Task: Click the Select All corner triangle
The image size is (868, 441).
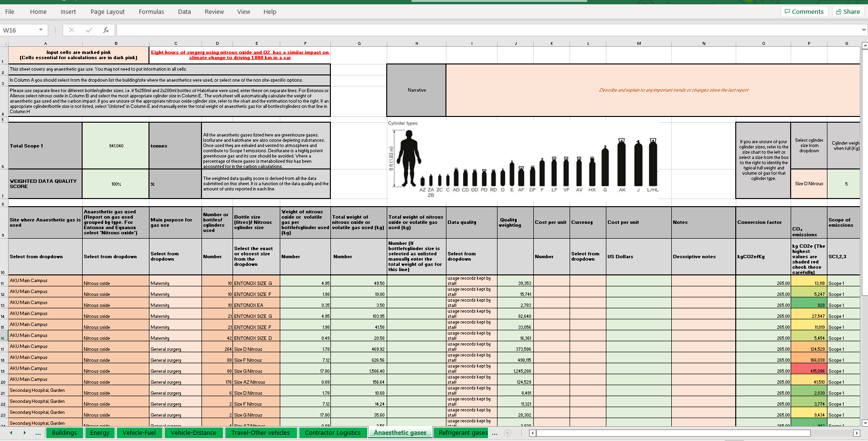Action: tap(4, 43)
